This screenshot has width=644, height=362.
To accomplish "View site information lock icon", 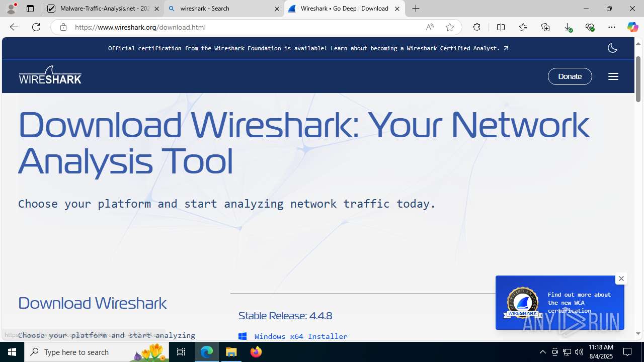I will click(63, 27).
